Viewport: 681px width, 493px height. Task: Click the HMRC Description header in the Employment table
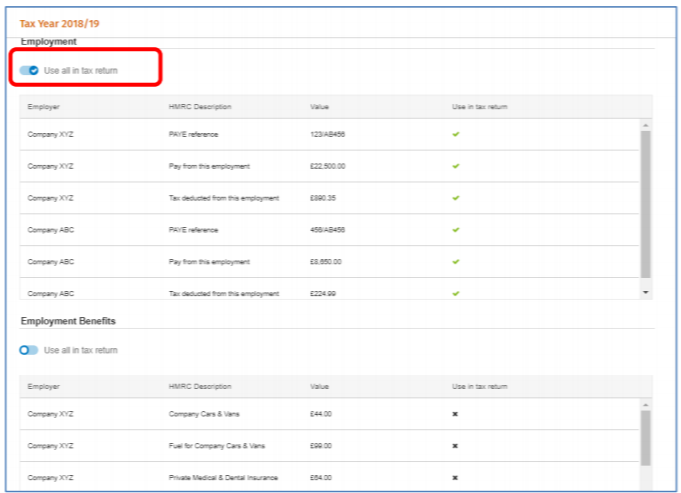[x=200, y=107]
